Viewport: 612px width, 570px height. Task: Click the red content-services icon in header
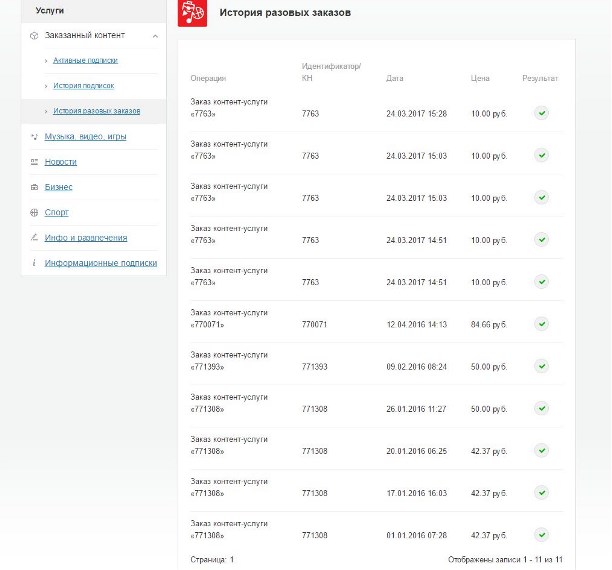(x=192, y=13)
